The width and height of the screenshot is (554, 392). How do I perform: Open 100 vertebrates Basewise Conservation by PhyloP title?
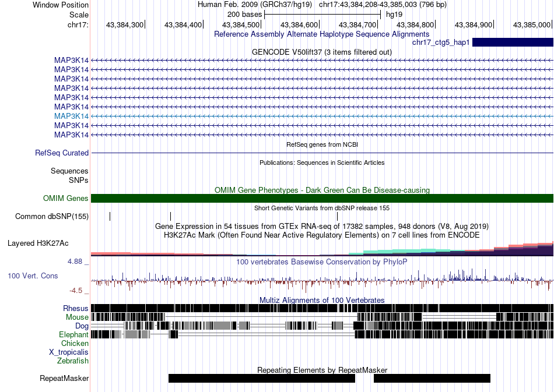pos(322,262)
